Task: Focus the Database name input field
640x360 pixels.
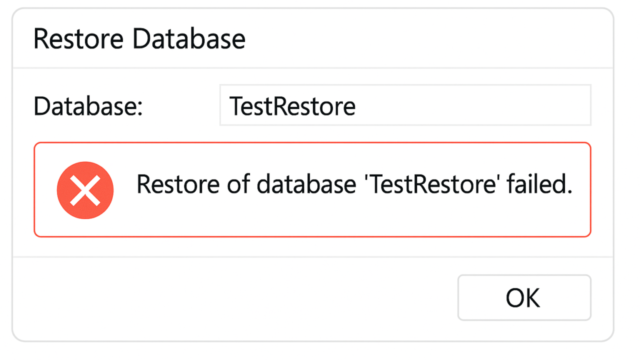Action: click(405, 105)
